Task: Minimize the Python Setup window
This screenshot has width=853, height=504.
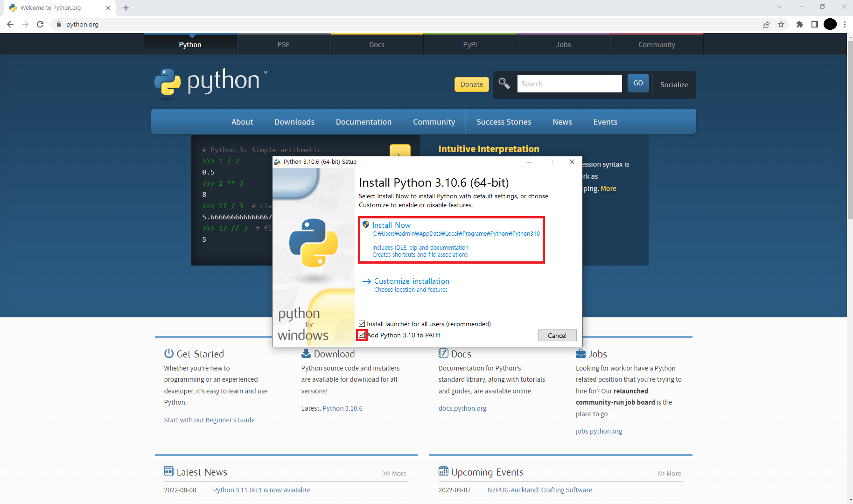Action: click(529, 162)
